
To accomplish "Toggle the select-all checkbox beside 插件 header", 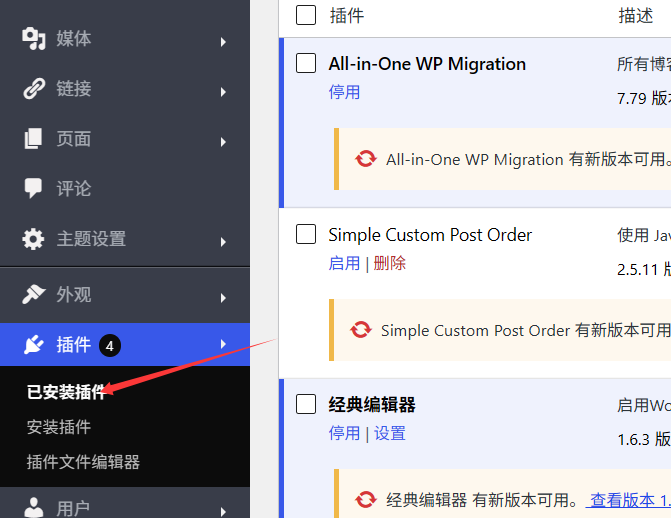I will pos(306,15).
